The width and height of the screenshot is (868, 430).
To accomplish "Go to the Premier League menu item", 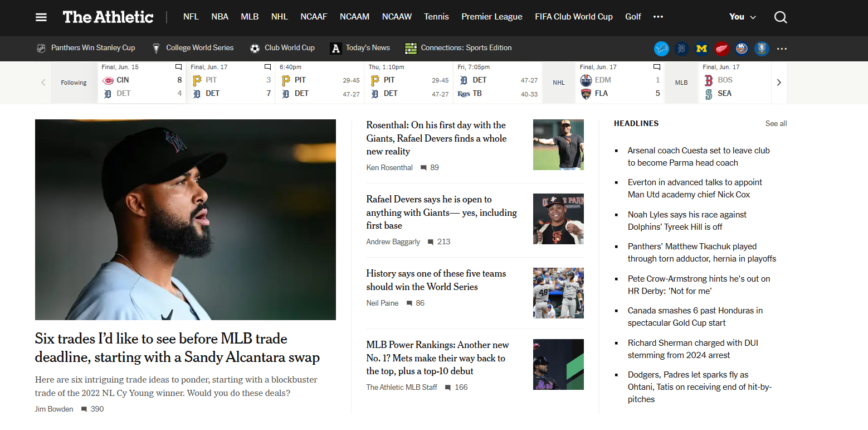I will coord(491,17).
